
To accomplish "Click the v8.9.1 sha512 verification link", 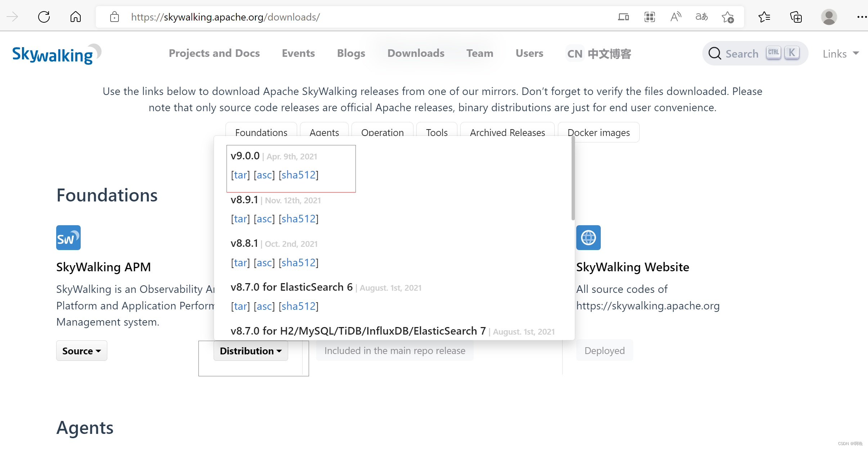I will pos(298,218).
